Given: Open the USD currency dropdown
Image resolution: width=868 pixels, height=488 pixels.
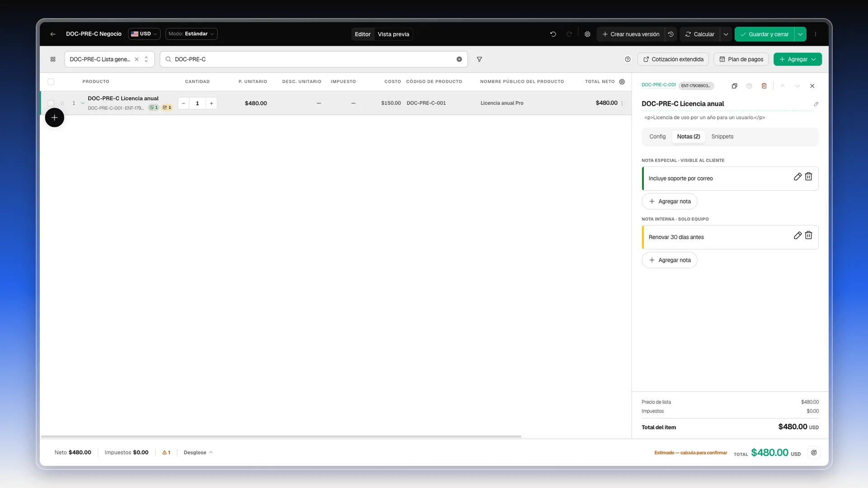Looking at the screenshot, I should tap(144, 34).
